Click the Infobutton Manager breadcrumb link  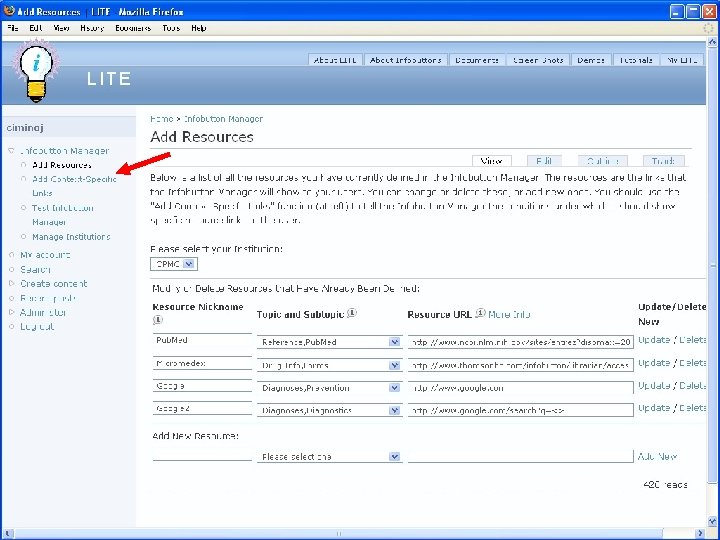223,119
